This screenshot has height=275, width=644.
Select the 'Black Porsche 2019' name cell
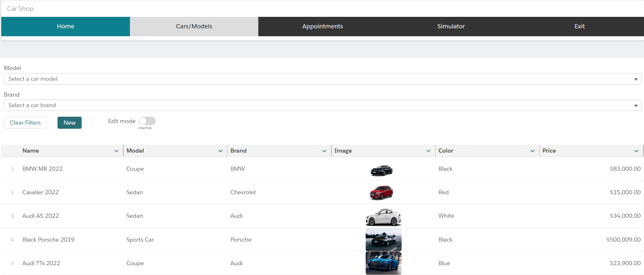tap(48, 240)
